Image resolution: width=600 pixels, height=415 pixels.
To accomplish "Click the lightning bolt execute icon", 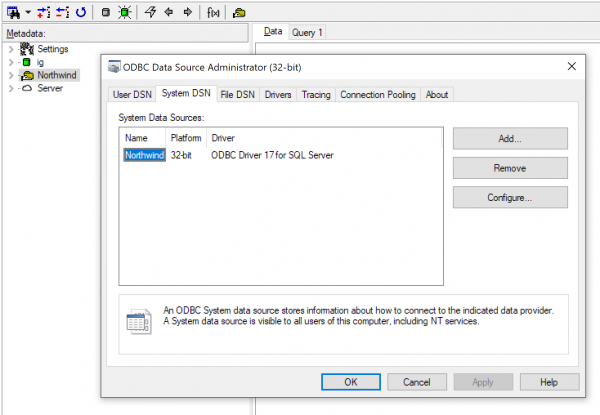I will click(x=150, y=12).
